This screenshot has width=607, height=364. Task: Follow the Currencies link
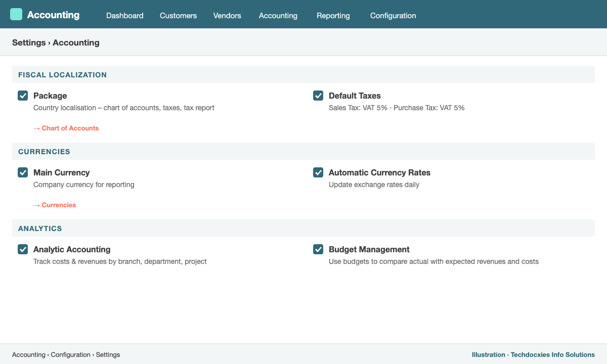[x=55, y=205]
